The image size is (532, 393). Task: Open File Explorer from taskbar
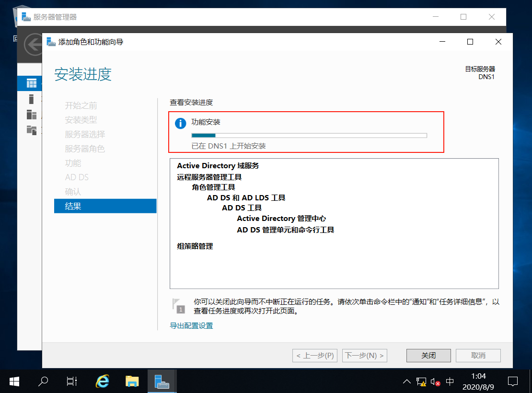pos(132,381)
